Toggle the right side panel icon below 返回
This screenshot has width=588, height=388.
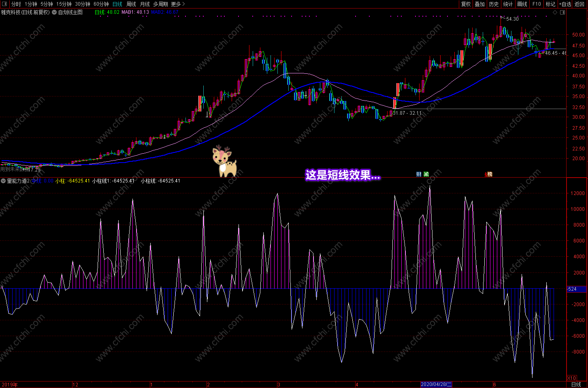coord(562,12)
